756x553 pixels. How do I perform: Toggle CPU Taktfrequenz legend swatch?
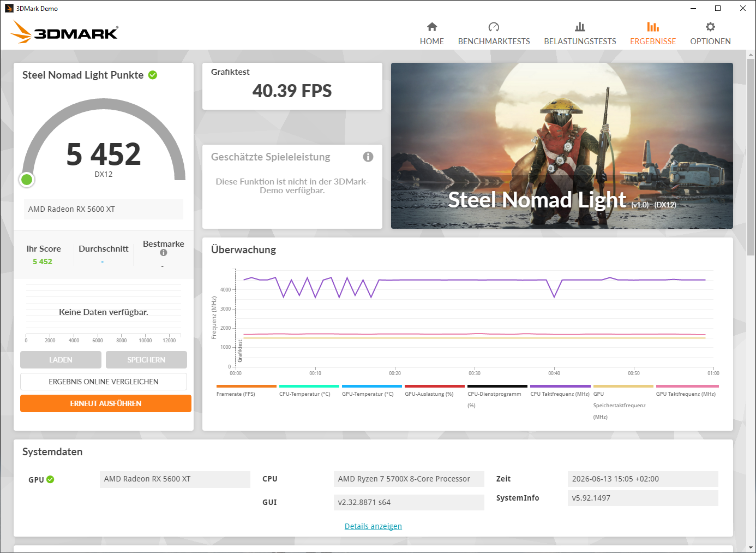[x=560, y=386]
